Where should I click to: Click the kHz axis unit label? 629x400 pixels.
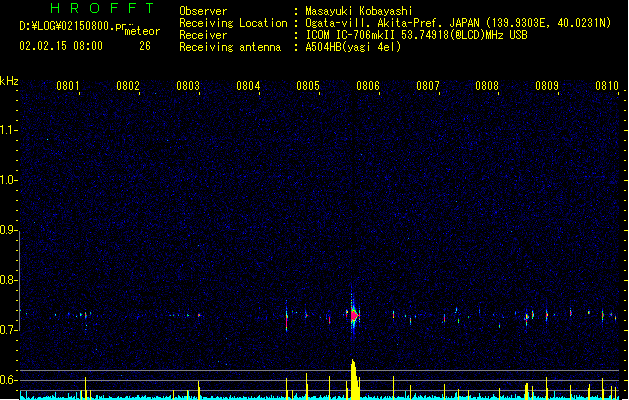9,81
